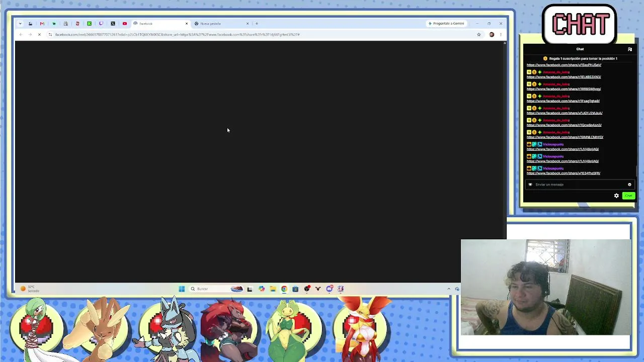
Task: Open the Chrome three-dot menu
Action: click(501, 35)
